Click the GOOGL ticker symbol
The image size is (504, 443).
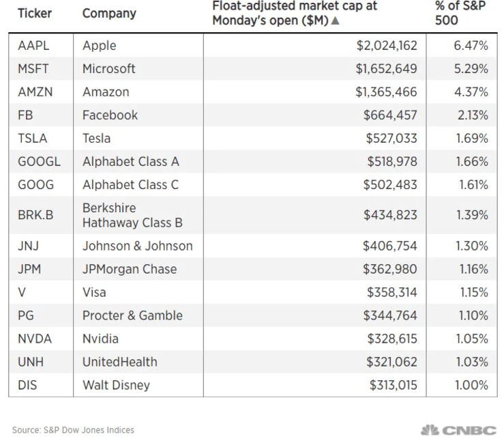[39, 162]
